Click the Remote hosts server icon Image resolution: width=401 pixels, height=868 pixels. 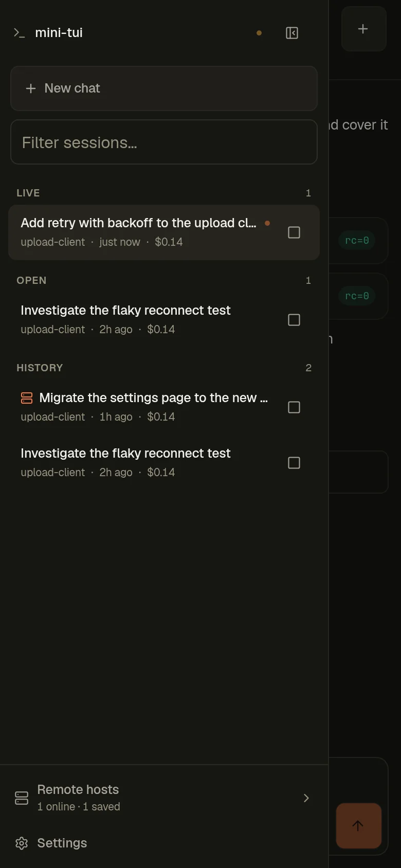pyautogui.click(x=22, y=798)
